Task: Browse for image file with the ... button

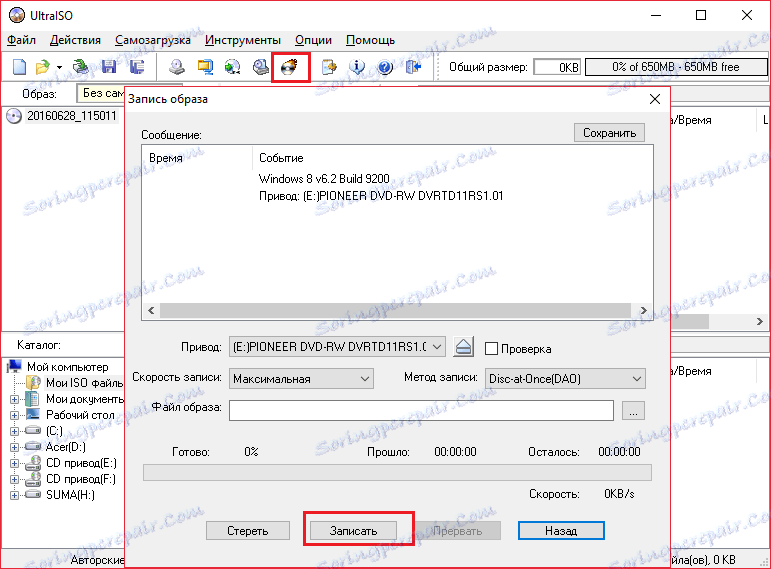Action: pos(633,410)
